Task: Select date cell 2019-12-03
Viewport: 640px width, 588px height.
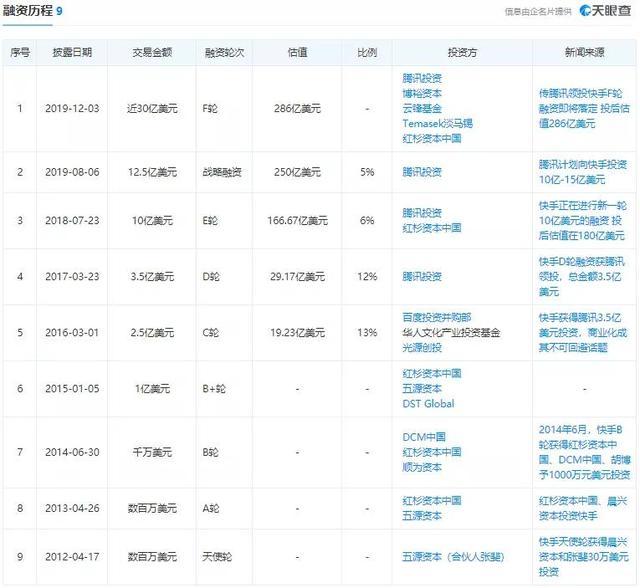Action: 72,109
